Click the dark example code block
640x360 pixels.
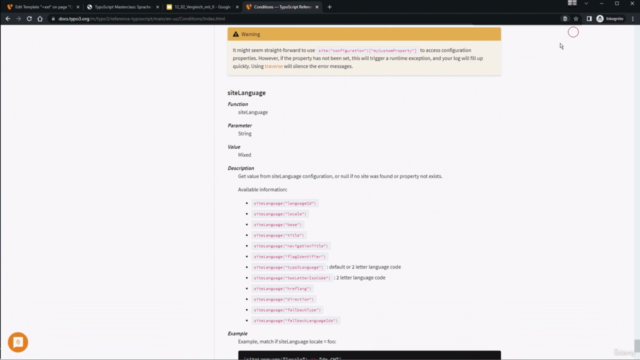(369, 355)
